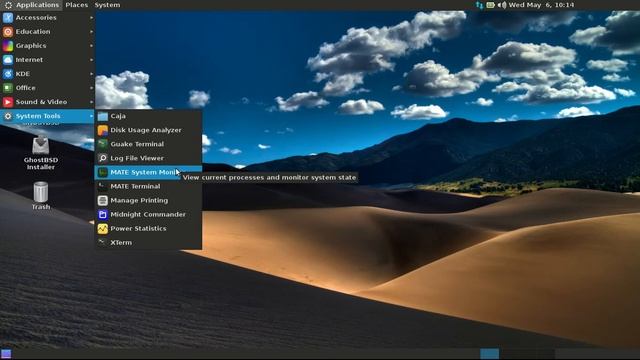
Task: Click the Graphics category icon
Action: pyautogui.click(x=8, y=46)
